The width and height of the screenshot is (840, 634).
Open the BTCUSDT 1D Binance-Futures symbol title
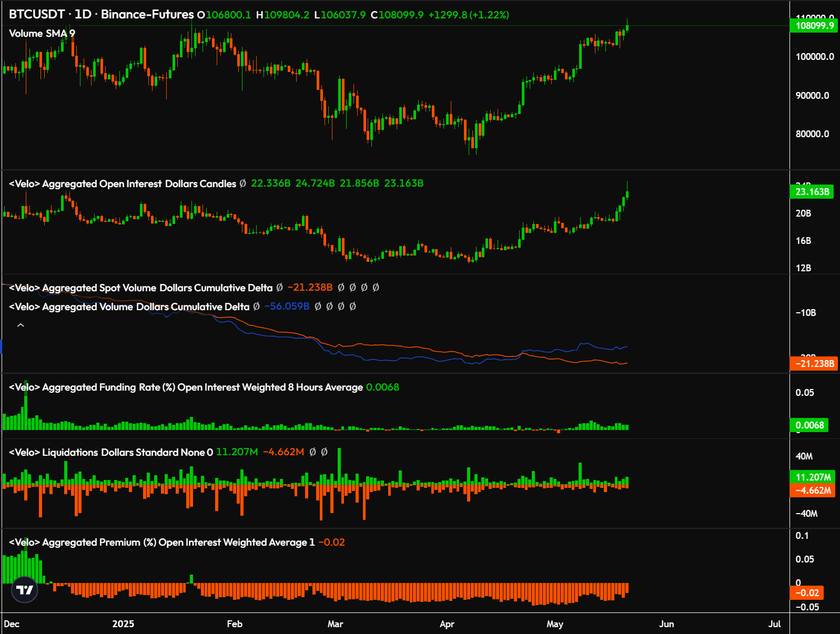pos(101,14)
